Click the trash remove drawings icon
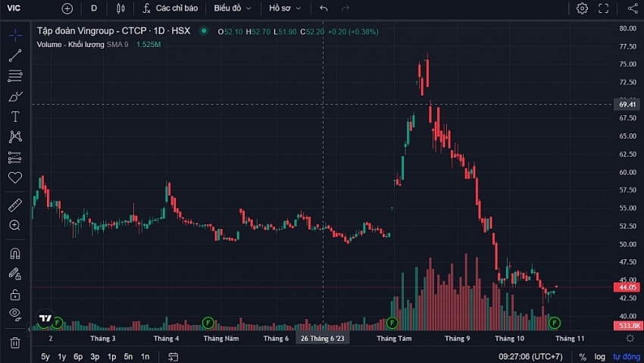The image size is (644, 363). tap(15, 343)
